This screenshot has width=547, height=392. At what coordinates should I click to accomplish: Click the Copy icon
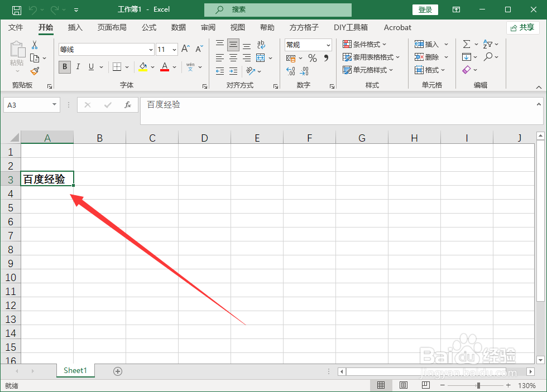point(35,58)
